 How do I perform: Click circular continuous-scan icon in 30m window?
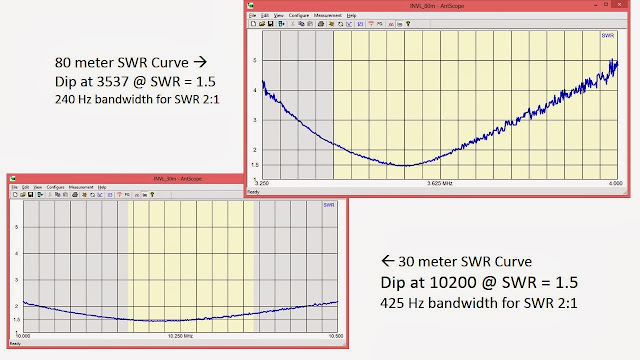pyautogui.click(x=92, y=195)
